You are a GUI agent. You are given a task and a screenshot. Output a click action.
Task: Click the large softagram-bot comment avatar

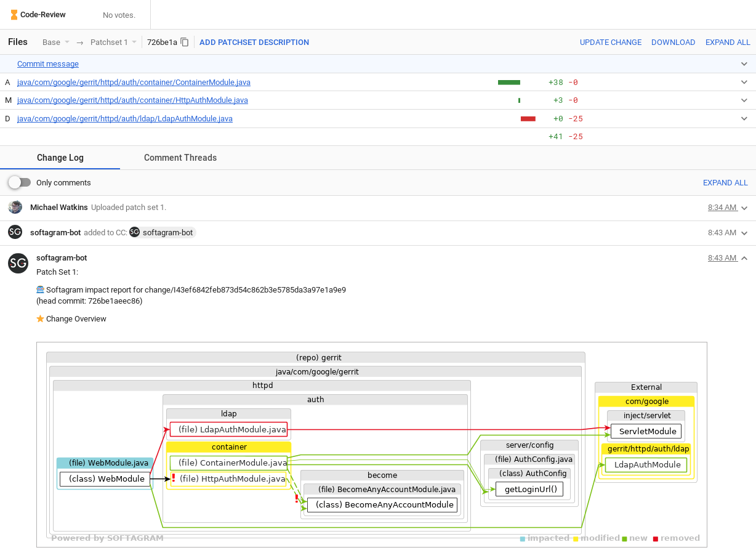pyautogui.click(x=18, y=263)
